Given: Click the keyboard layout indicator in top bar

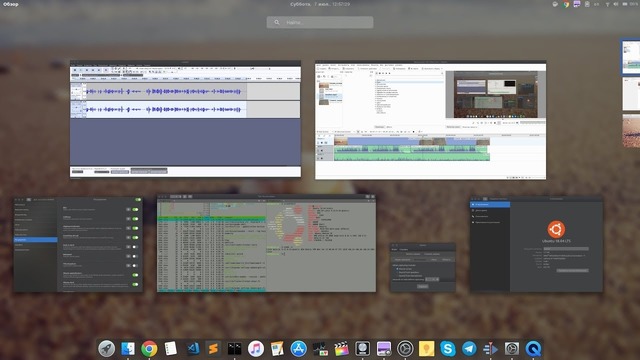Looking at the screenshot, I should point(597,4).
